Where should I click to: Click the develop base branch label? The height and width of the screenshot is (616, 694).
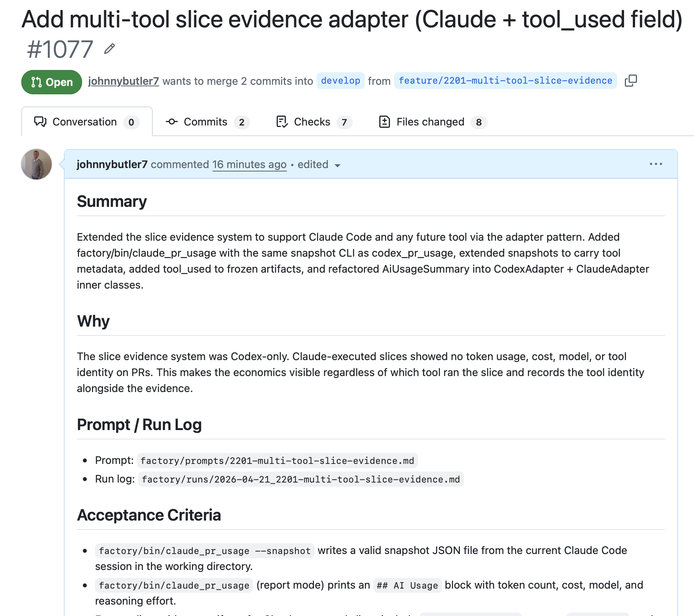tap(341, 81)
